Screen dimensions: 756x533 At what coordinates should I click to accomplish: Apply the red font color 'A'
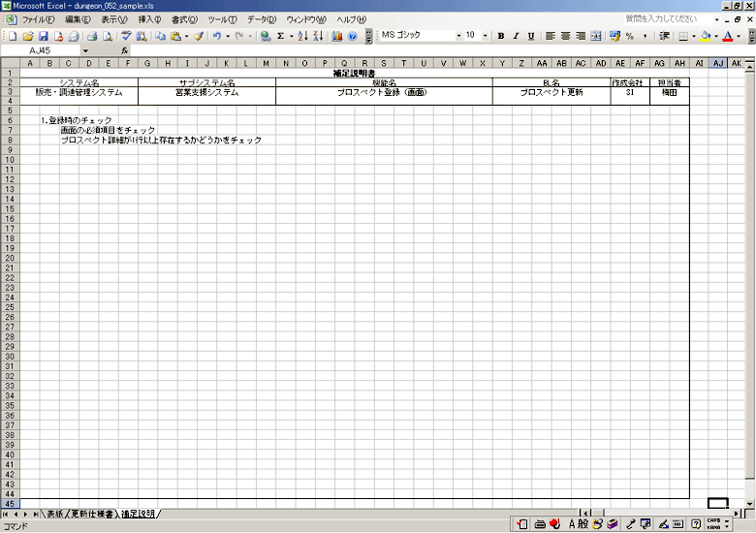(x=728, y=36)
